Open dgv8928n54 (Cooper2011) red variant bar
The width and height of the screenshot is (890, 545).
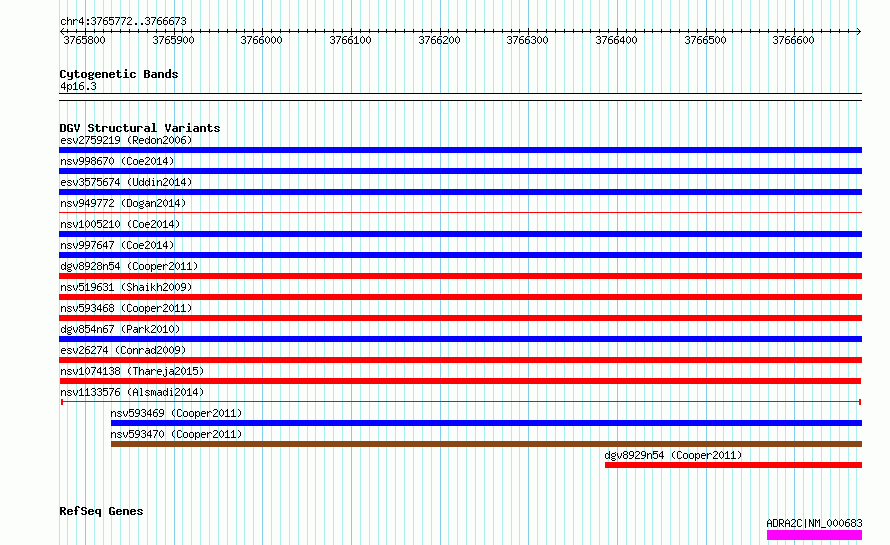460,276
